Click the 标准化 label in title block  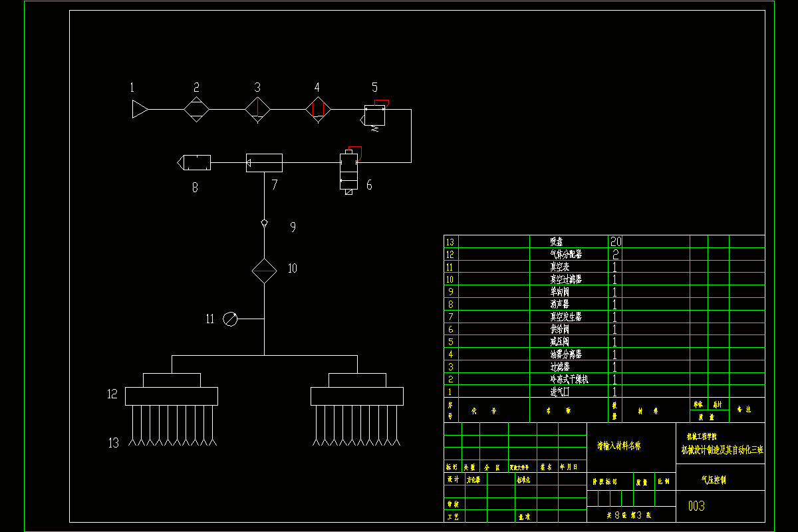click(523, 479)
